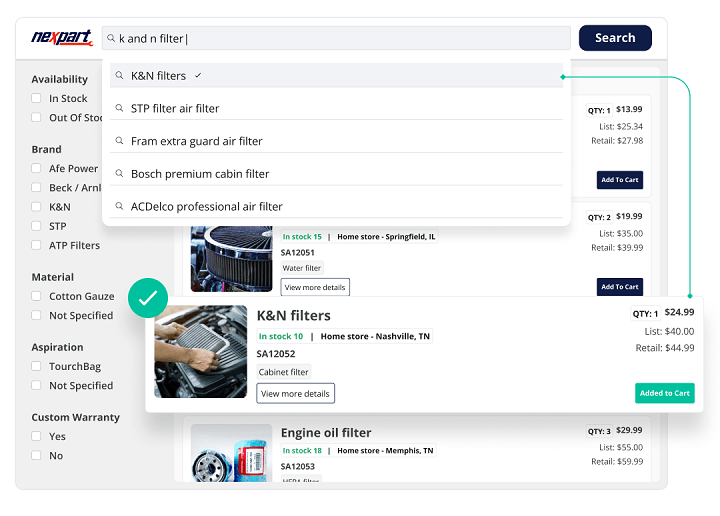Click the search icon beside ACDelco professional suggestion

(x=119, y=207)
